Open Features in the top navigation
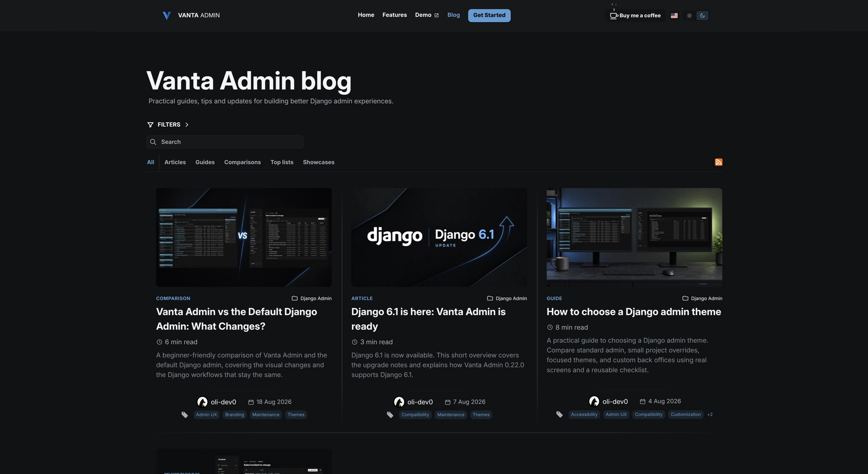 (394, 15)
